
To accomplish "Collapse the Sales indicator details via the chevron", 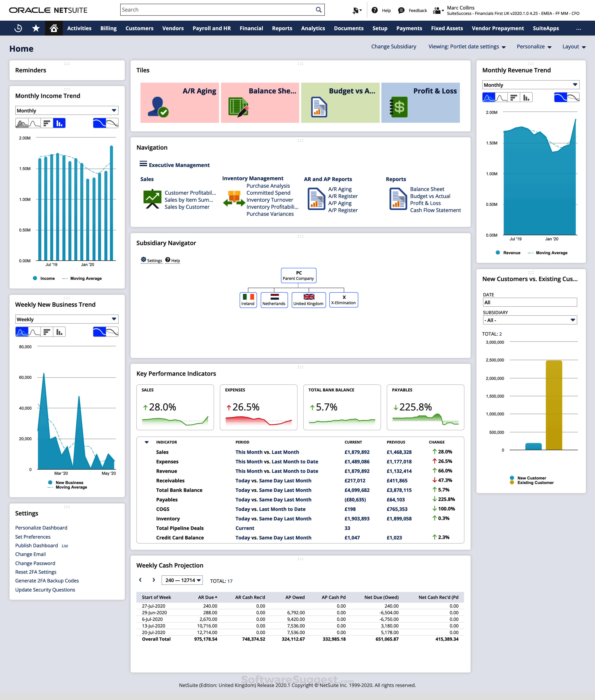I will (146, 442).
